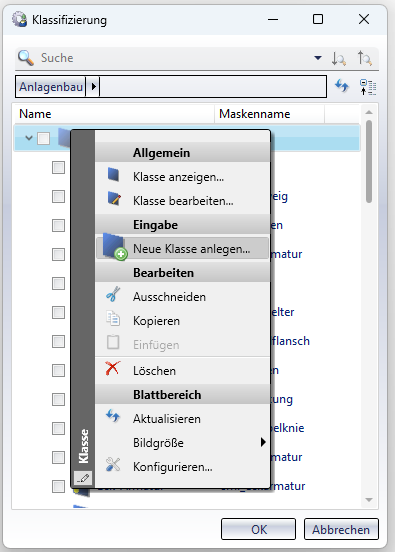395x552 pixels.
Task: Tick the first checkbox below the highlighted row
Action: point(58,168)
